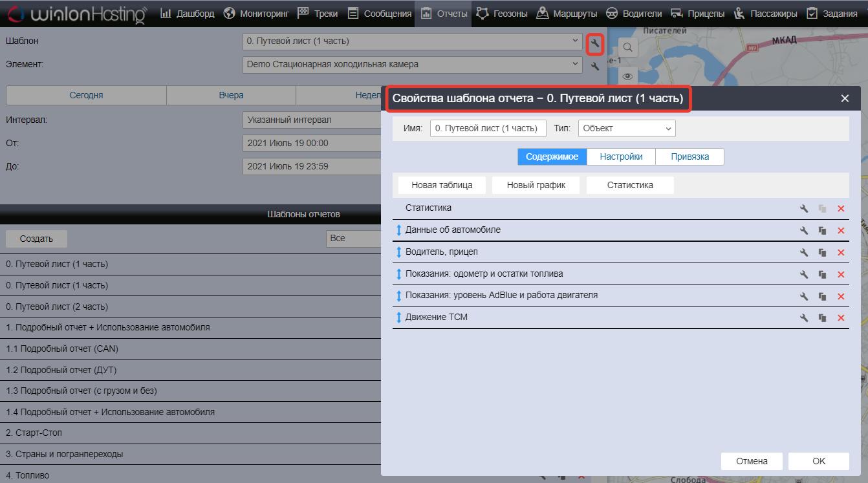
Task: Open the Сообщения menu
Action: point(379,13)
